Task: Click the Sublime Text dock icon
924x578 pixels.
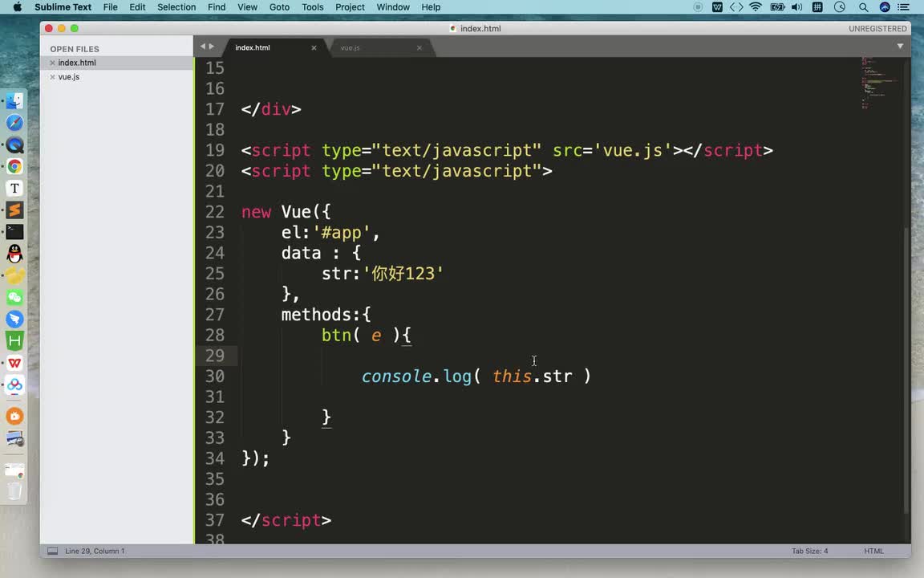Action: [x=14, y=210]
